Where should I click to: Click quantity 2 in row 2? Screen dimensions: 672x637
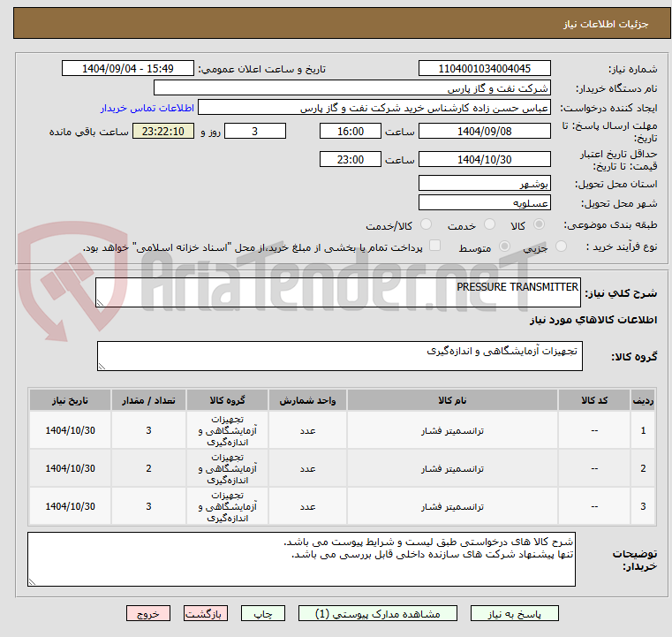(x=148, y=468)
